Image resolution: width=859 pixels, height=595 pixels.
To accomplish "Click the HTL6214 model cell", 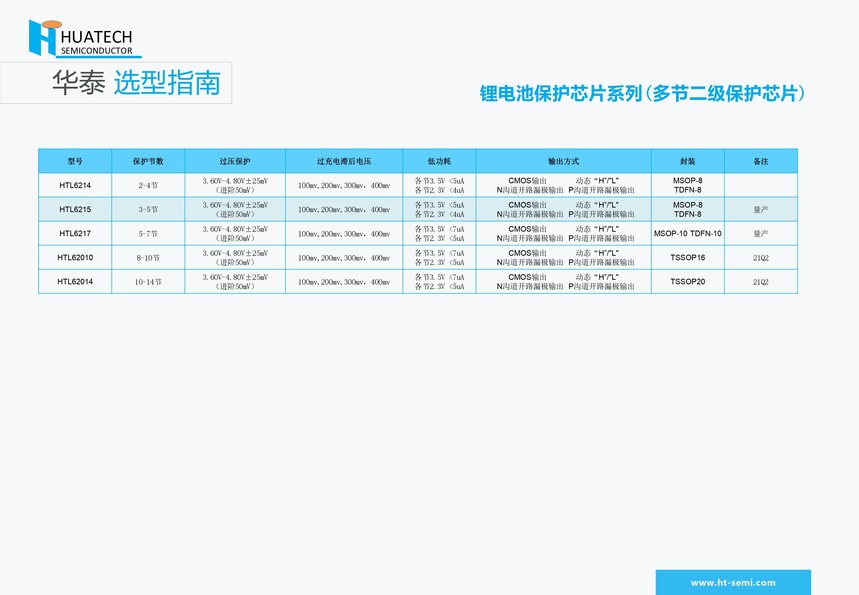I will [x=75, y=185].
